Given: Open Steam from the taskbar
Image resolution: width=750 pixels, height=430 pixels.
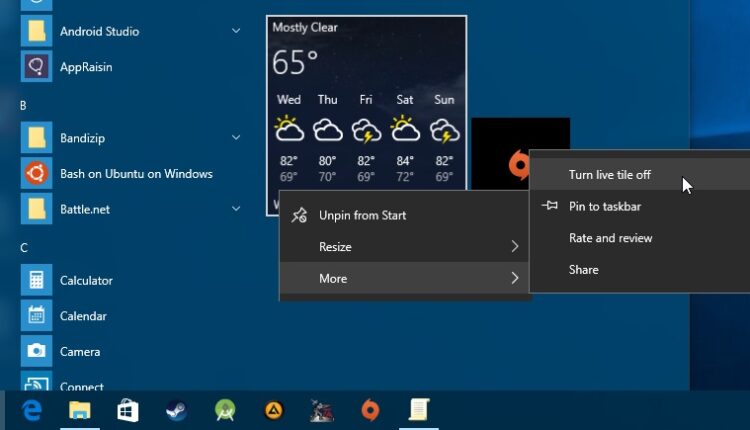Looking at the screenshot, I should coord(176,410).
